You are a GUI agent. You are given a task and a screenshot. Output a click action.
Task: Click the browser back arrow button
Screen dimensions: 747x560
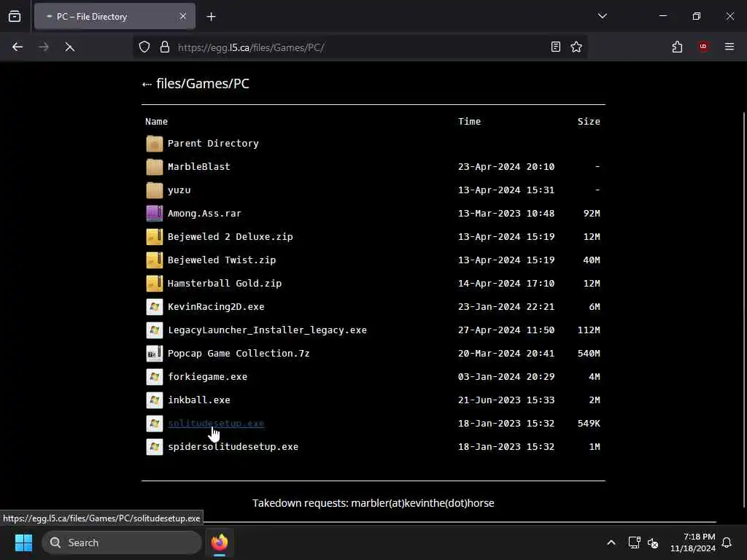click(x=18, y=47)
